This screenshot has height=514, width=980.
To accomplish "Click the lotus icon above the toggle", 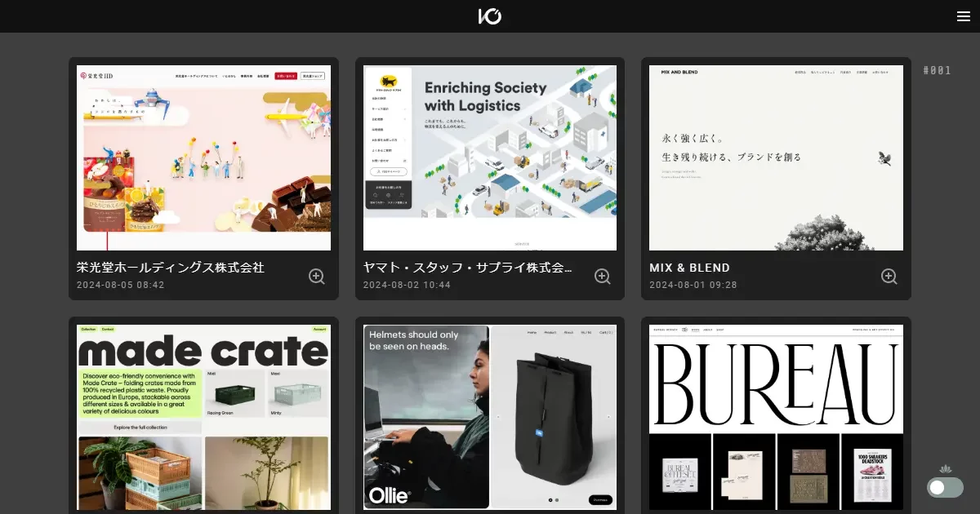I will (946, 469).
